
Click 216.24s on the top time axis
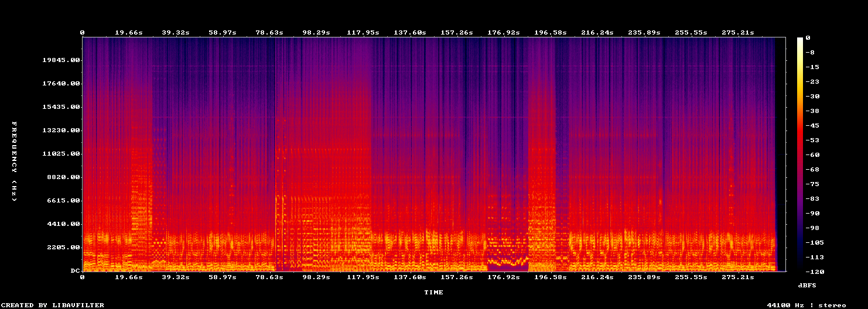[x=597, y=32]
